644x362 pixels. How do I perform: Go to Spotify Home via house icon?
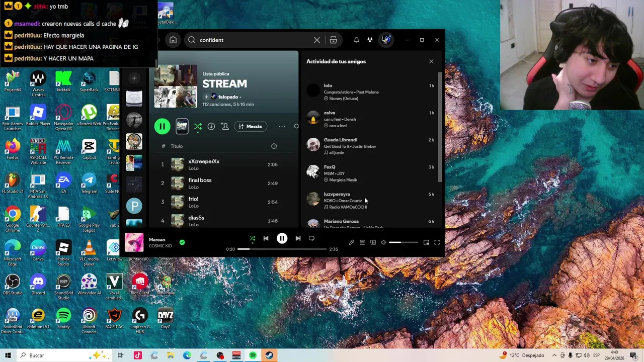173,40
